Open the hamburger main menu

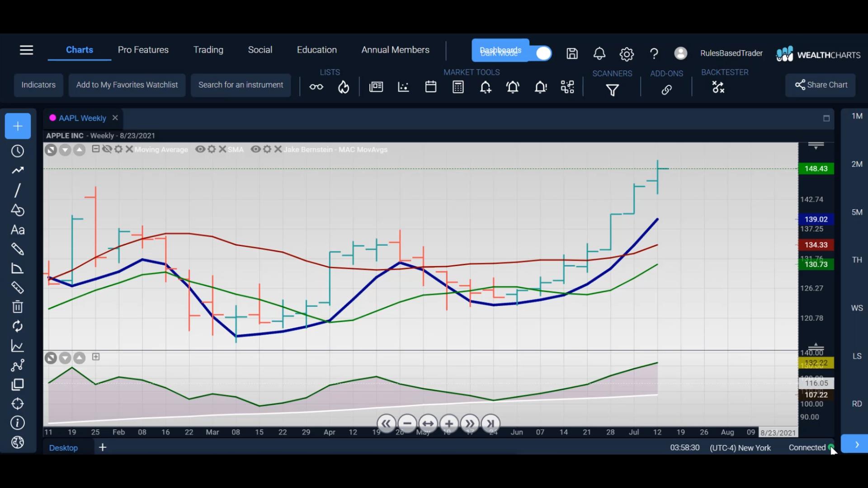coord(27,50)
